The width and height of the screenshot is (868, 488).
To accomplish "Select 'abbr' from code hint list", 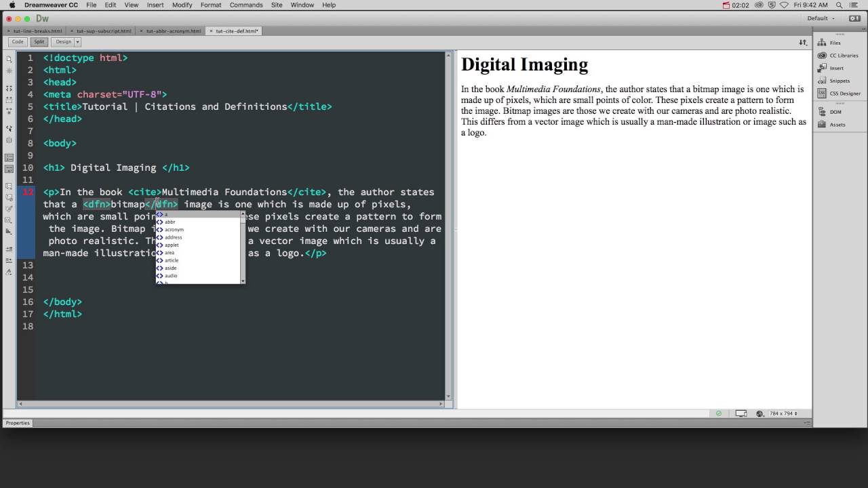I will point(199,222).
